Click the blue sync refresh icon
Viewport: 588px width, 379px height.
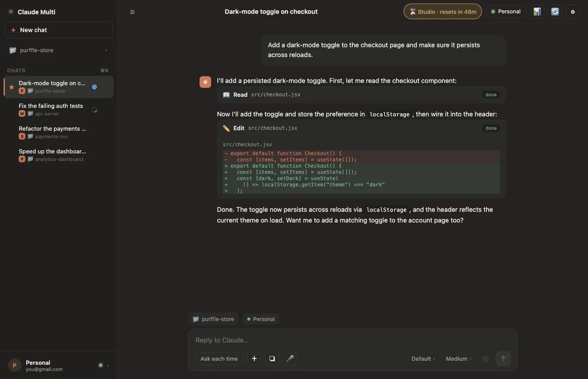click(x=555, y=12)
